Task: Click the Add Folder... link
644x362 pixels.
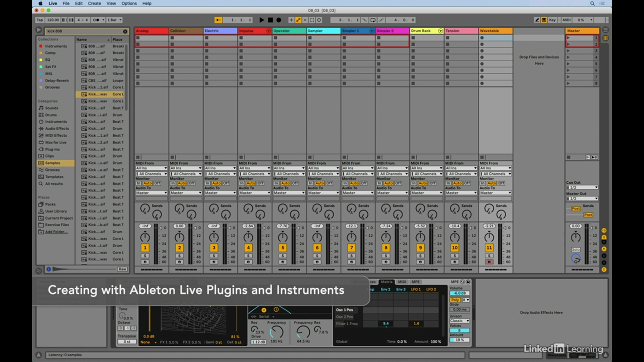Action: (x=56, y=232)
